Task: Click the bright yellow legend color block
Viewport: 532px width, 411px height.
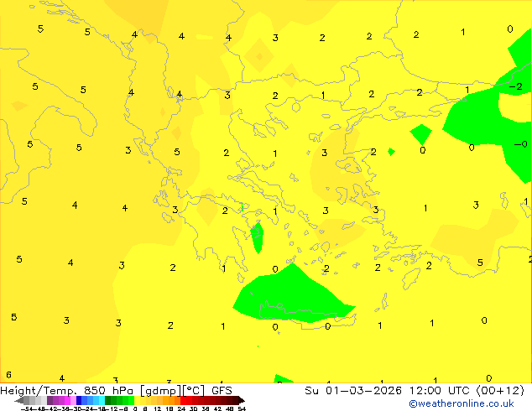Action: point(138,400)
